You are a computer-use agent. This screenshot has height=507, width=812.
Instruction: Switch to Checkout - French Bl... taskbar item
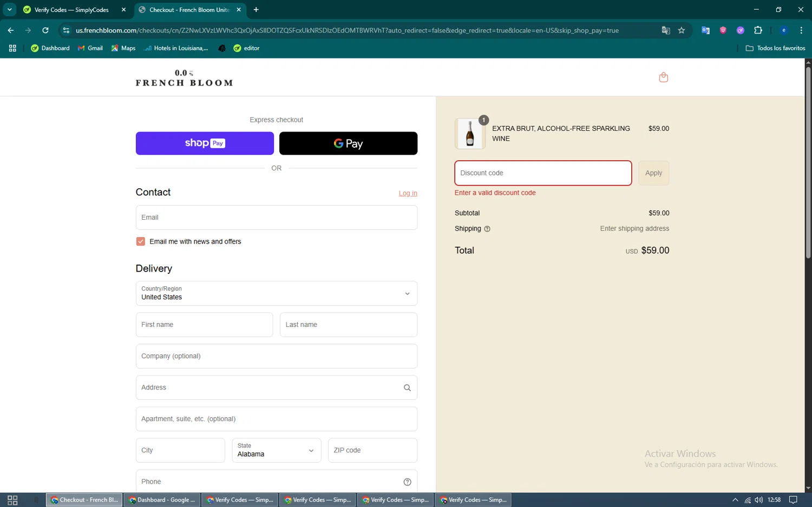(x=84, y=500)
